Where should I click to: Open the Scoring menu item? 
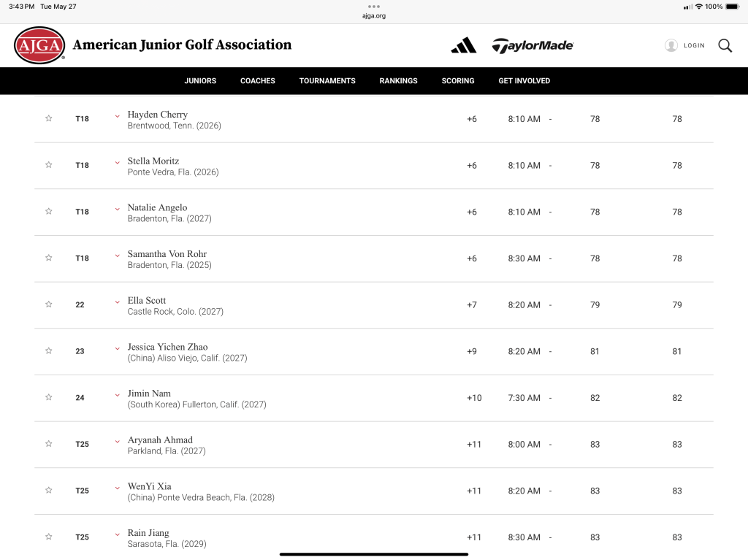point(458,81)
